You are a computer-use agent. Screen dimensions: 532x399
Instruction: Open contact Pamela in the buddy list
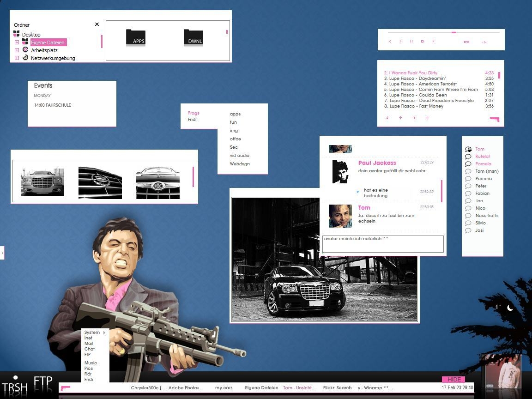tap(483, 164)
